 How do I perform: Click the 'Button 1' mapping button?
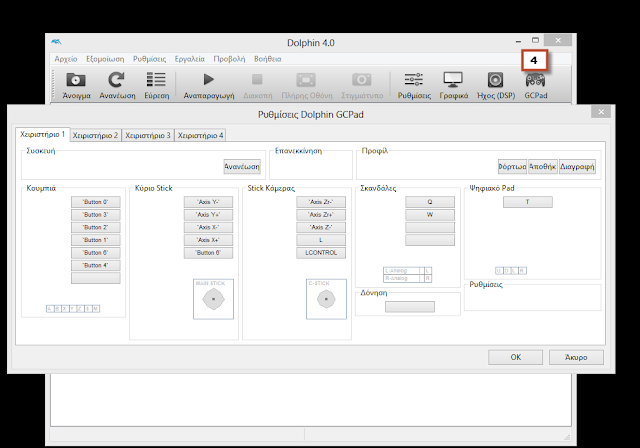click(96, 240)
